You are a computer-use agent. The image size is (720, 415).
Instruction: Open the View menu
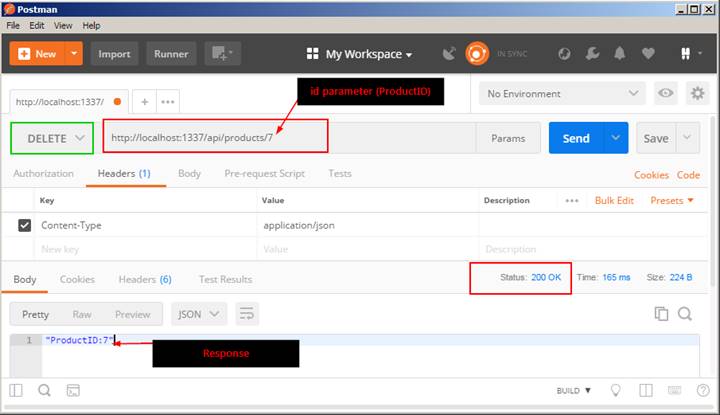63,25
